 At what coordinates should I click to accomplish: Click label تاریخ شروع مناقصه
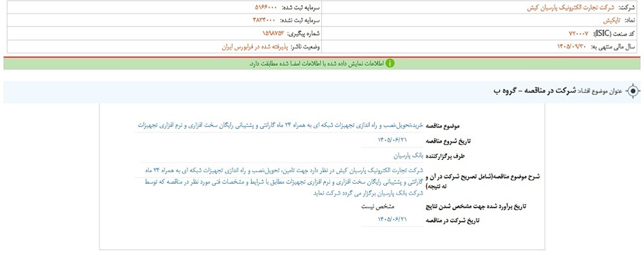point(448,141)
